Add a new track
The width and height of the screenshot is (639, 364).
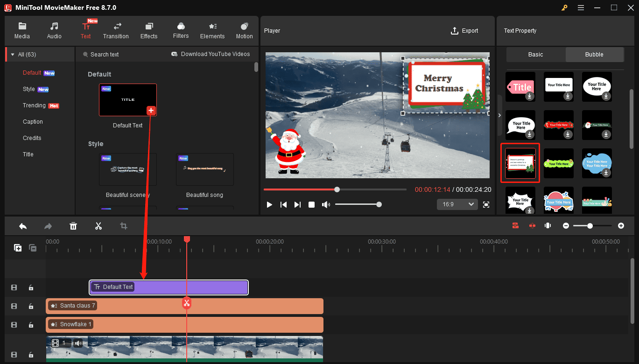(x=18, y=248)
